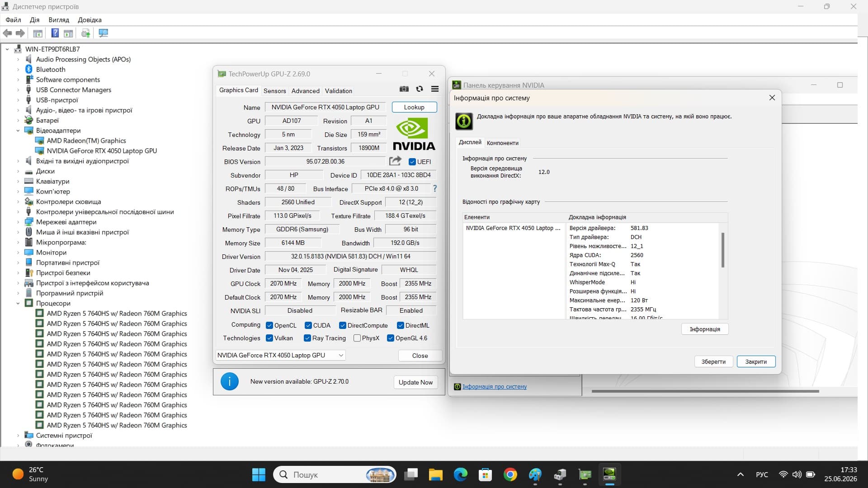Collapse the Відеоадаптери tree node
The image size is (868, 488).
pyautogui.click(x=18, y=131)
